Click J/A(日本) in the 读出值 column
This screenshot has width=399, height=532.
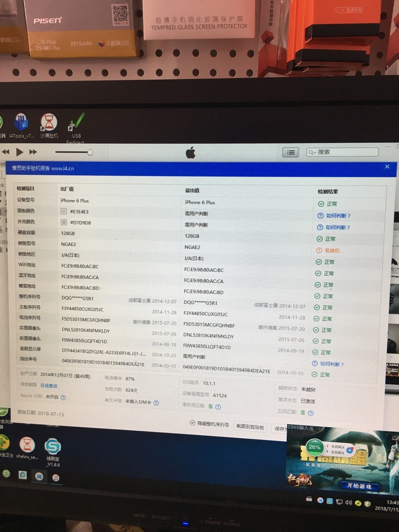[x=194, y=259]
